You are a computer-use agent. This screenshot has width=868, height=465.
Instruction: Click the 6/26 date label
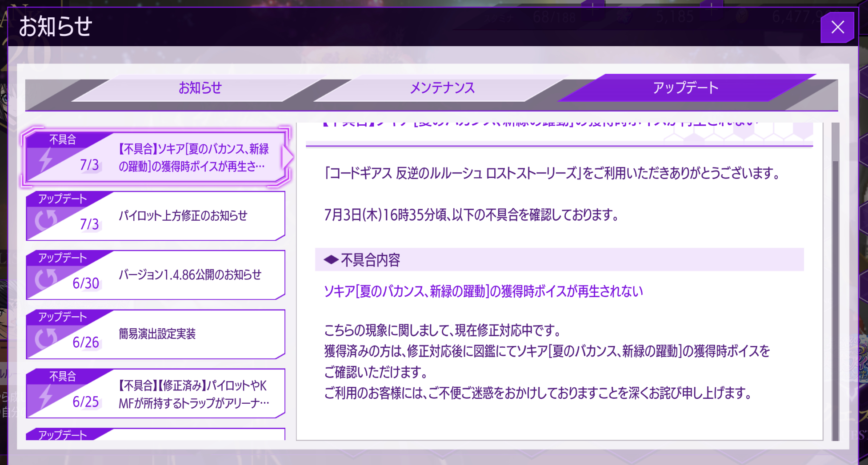coord(86,342)
